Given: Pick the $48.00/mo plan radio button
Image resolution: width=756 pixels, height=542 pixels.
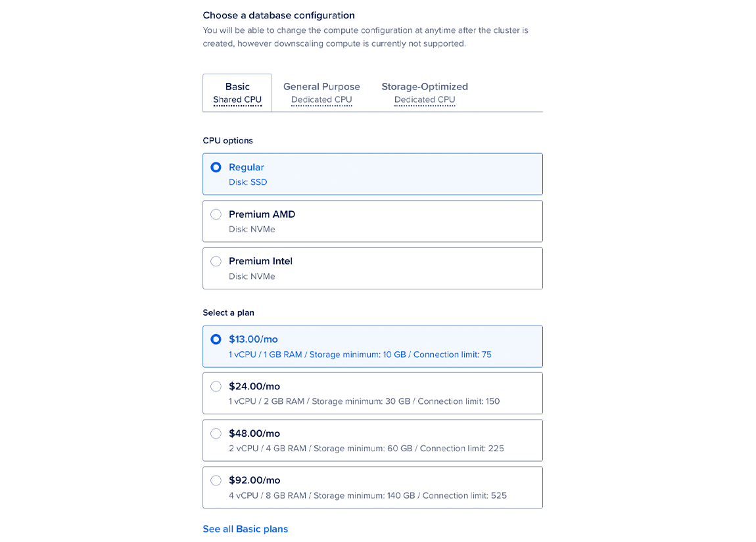Looking at the screenshot, I should click(216, 433).
